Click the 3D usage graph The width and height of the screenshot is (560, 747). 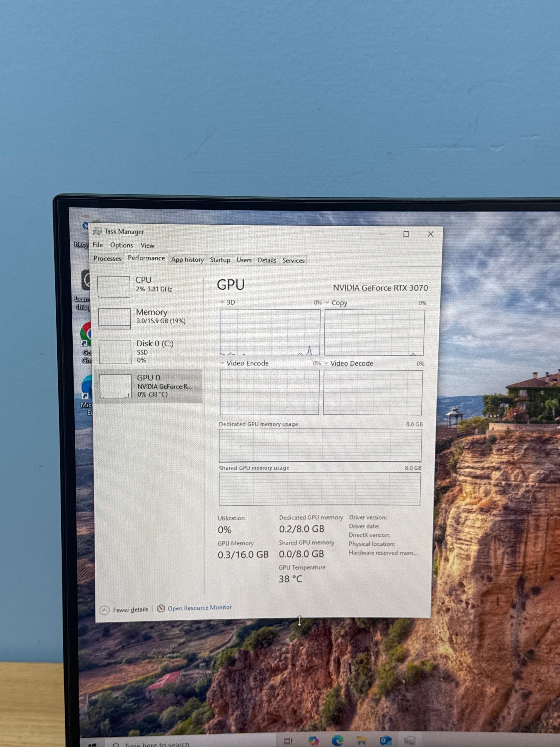pos(270,332)
